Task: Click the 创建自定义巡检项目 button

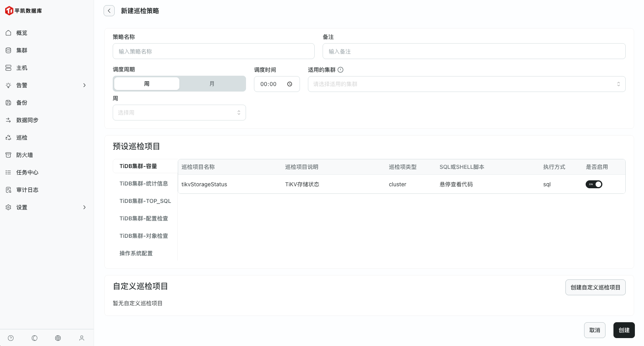Action: (x=595, y=287)
